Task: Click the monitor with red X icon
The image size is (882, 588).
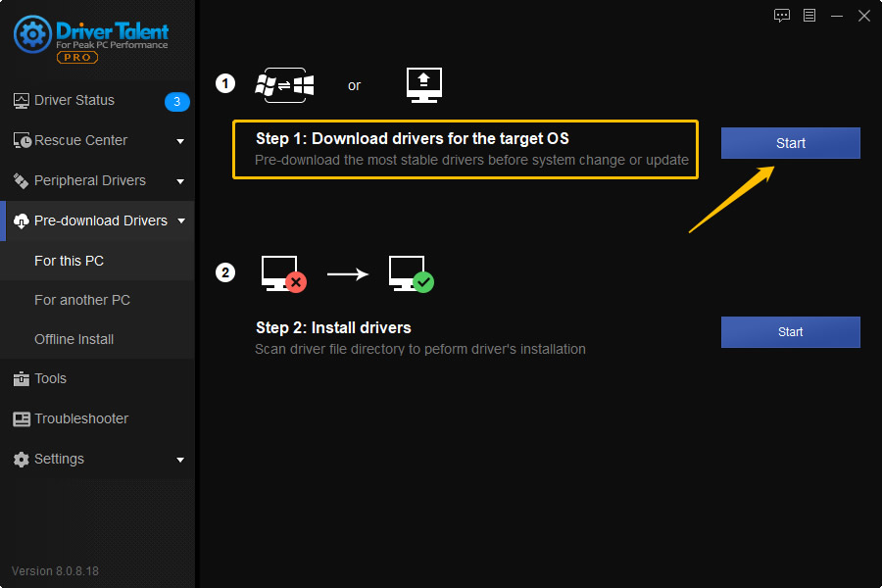Action: pyautogui.click(x=284, y=274)
